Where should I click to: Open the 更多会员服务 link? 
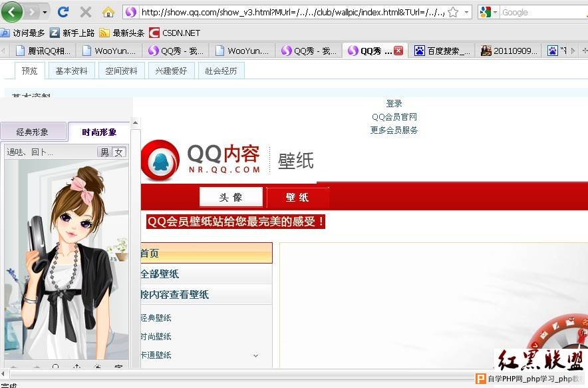pyautogui.click(x=394, y=130)
